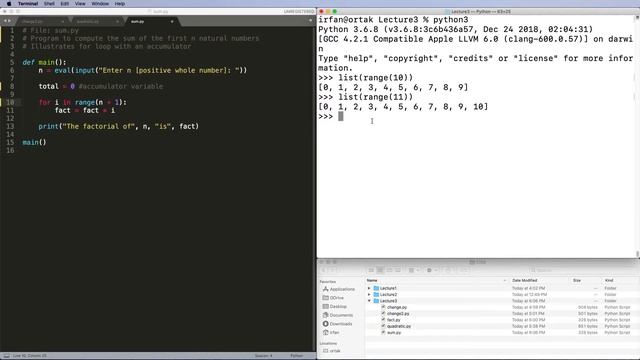This screenshot has height=360, width=640.
Task: Click the 'list(range(11))' command in Terminal
Action: (x=376, y=97)
